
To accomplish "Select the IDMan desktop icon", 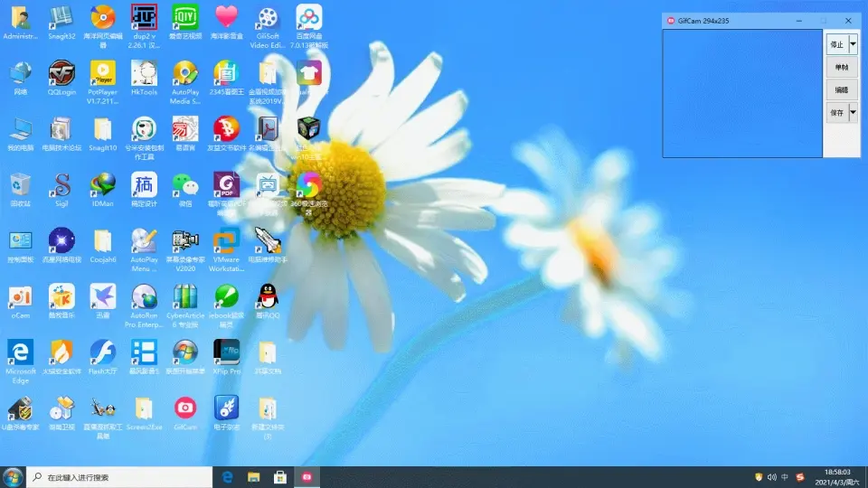I will (102, 185).
